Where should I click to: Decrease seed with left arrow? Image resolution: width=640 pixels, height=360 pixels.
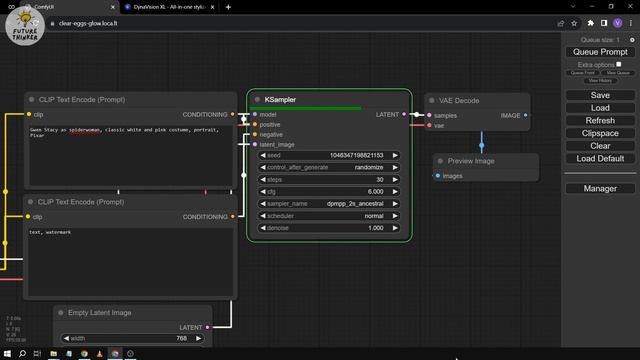coord(263,155)
